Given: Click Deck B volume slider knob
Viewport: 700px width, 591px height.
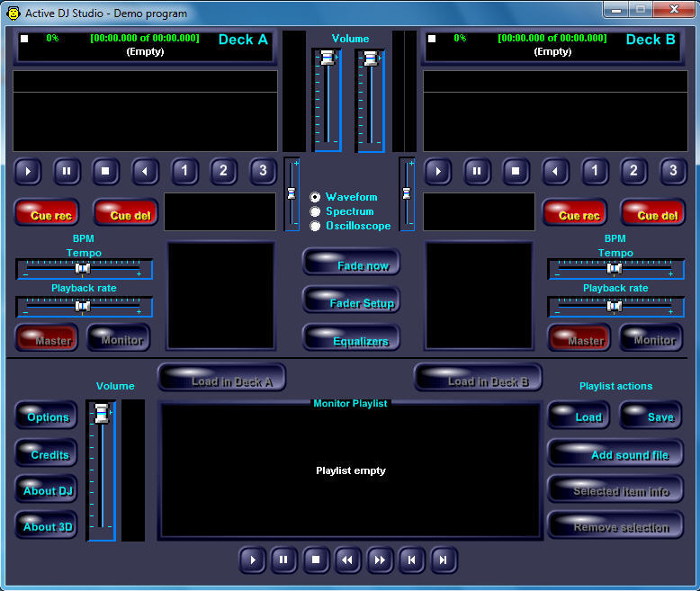Looking at the screenshot, I should (x=371, y=58).
